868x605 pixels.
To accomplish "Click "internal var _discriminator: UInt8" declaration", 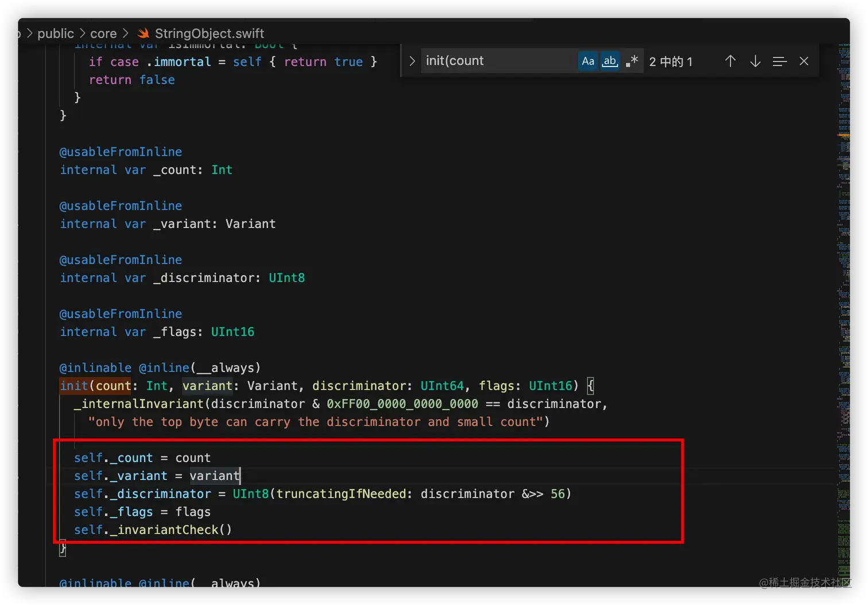I will [182, 278].
